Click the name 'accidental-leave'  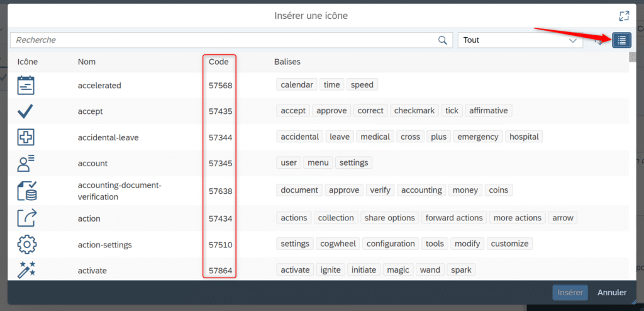(108, 137)
